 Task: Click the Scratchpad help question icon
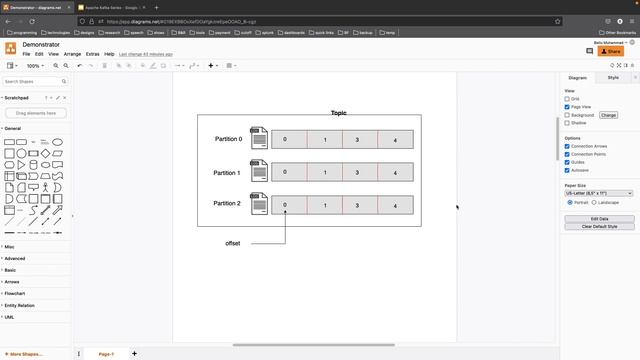[x=46, y=98]
